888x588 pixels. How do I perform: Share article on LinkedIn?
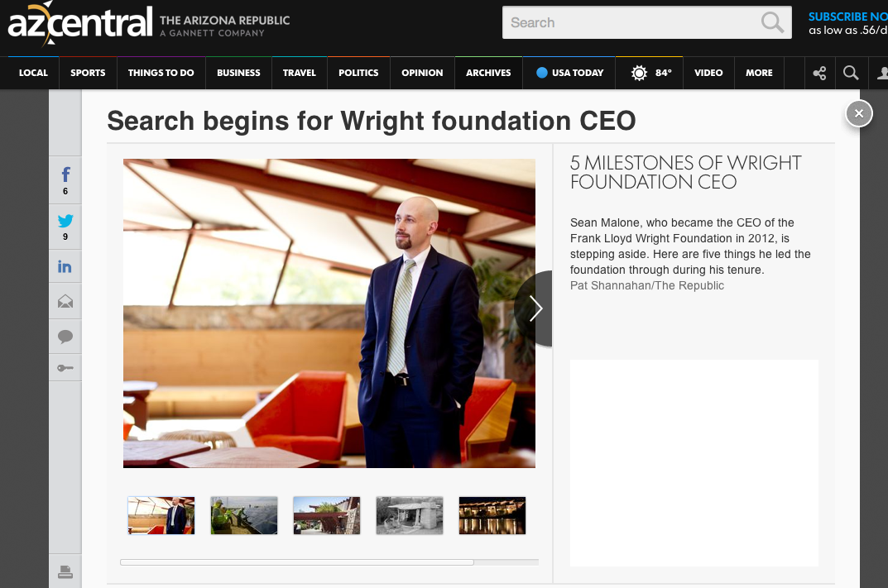click(65, 266)
